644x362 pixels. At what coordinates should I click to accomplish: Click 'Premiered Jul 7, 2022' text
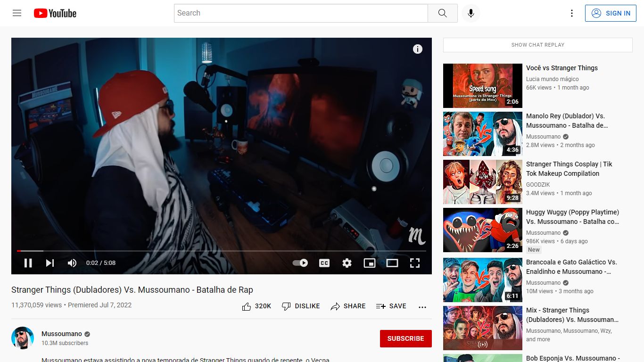100,305
